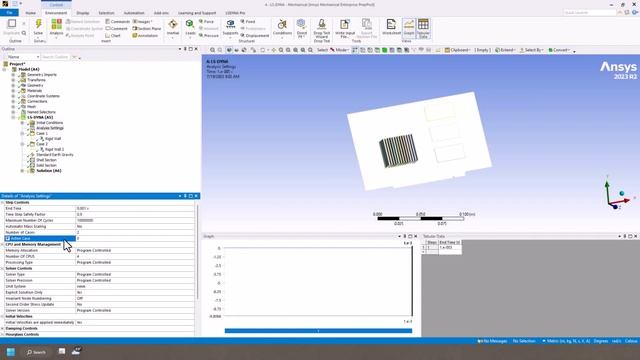640x360 pixels.
Task: Add a Fixed support
Action: [x=248, y=22]
